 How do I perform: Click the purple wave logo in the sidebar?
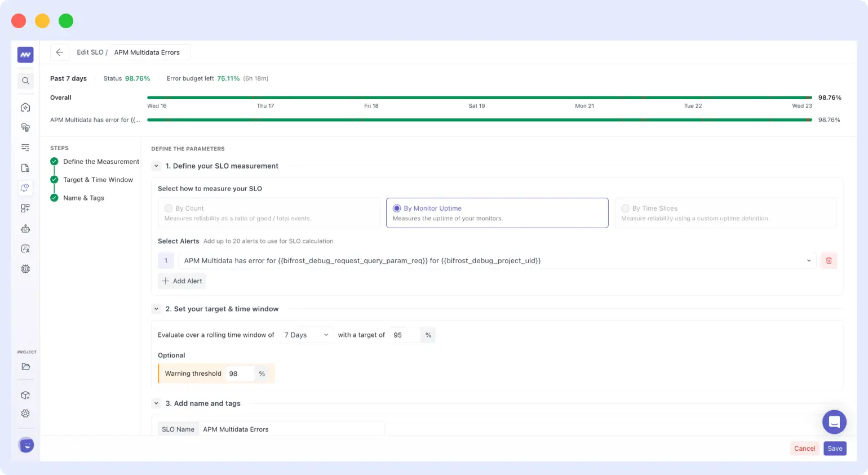click(x=25, y=55)
